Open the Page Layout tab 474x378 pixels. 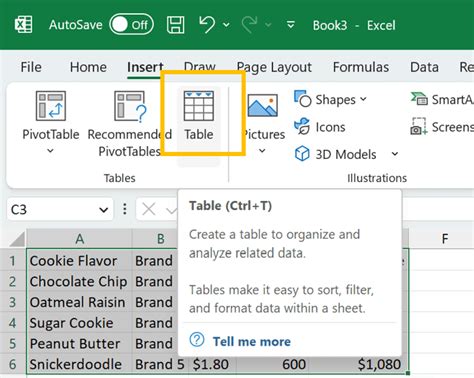[x=274, y=67]
